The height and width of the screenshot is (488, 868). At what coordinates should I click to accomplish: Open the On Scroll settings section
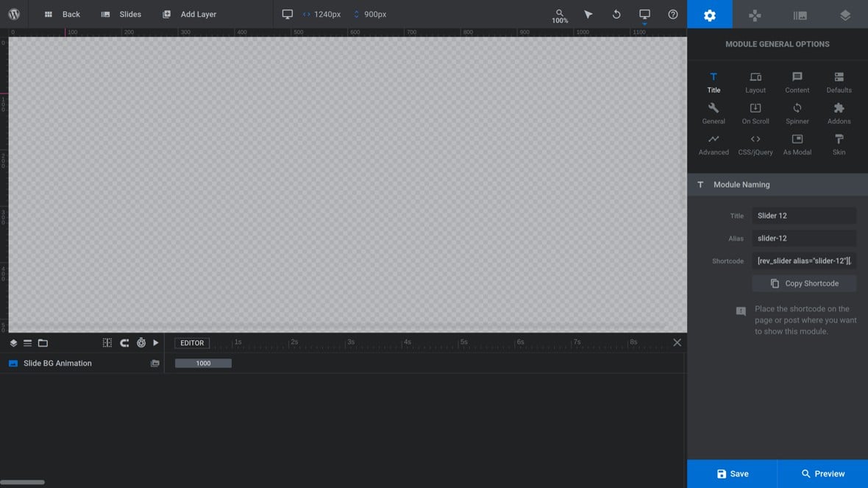[755, 113]
